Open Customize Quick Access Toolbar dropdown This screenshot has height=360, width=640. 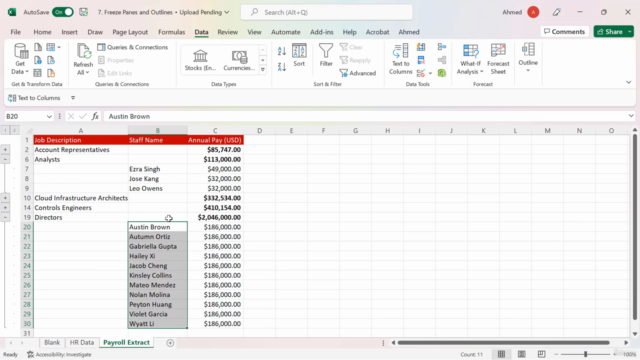(x=73, y=98)
